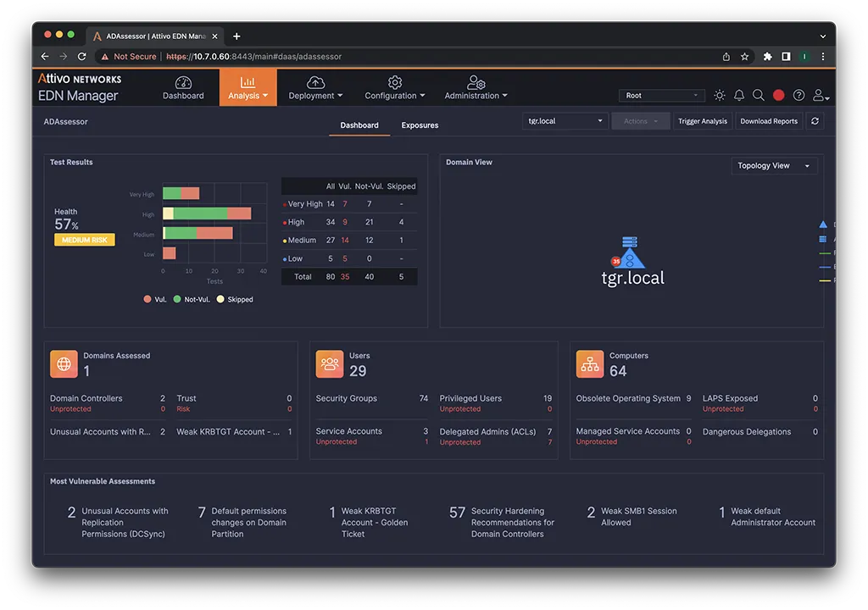Click the Delegated Admins (ACLs) row
The width and height of the screenshot is (868, 610).
(495, 436)
